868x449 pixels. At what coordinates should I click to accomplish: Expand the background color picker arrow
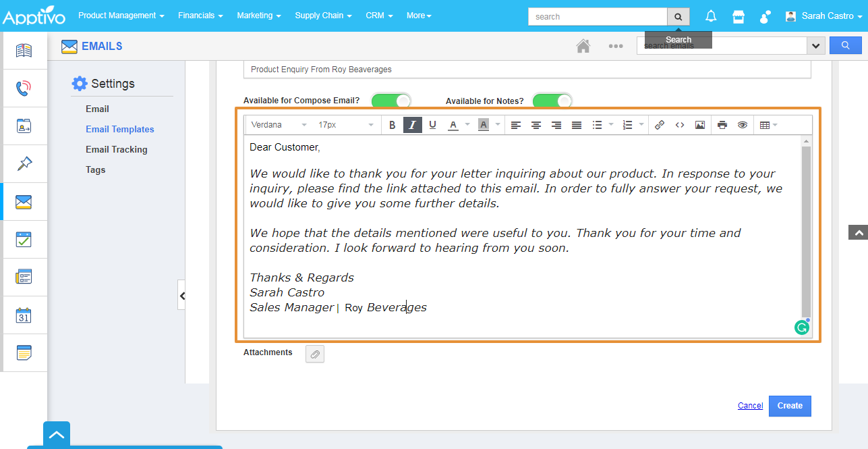(x=498, y=125)
